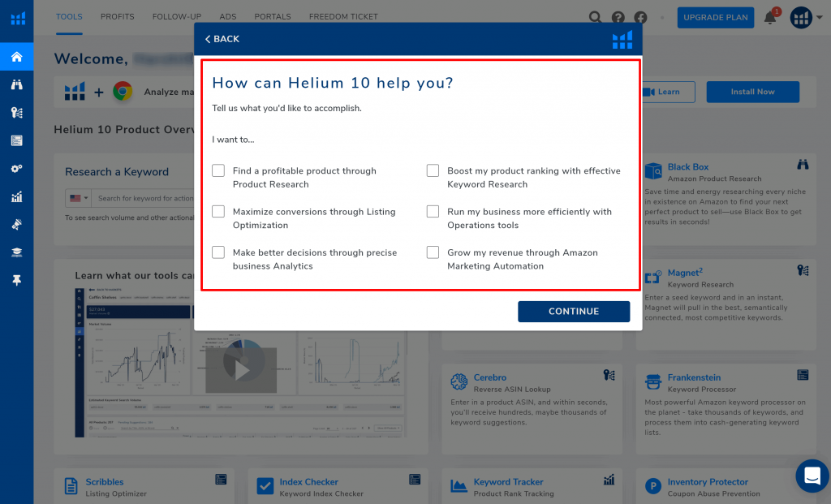Click the Frankenstein head icon
This screenshot has height=504, width=831.
653,381
